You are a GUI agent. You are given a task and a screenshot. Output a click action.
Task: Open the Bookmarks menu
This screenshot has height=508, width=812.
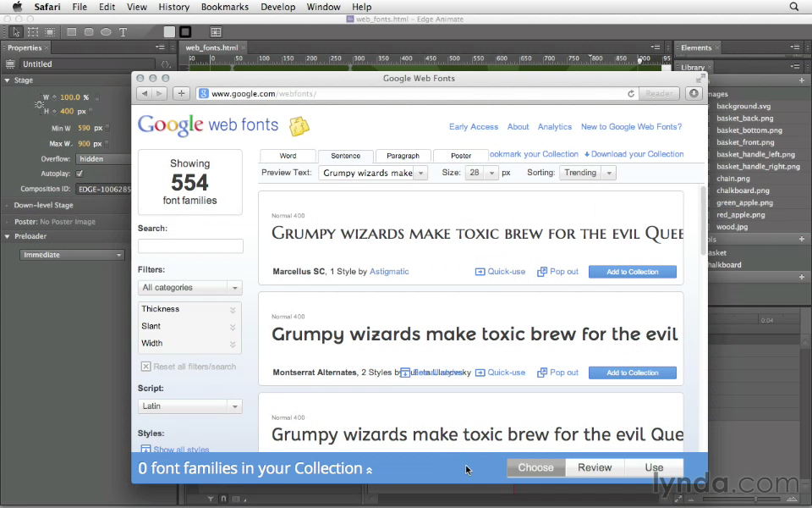tap(225, 7)
